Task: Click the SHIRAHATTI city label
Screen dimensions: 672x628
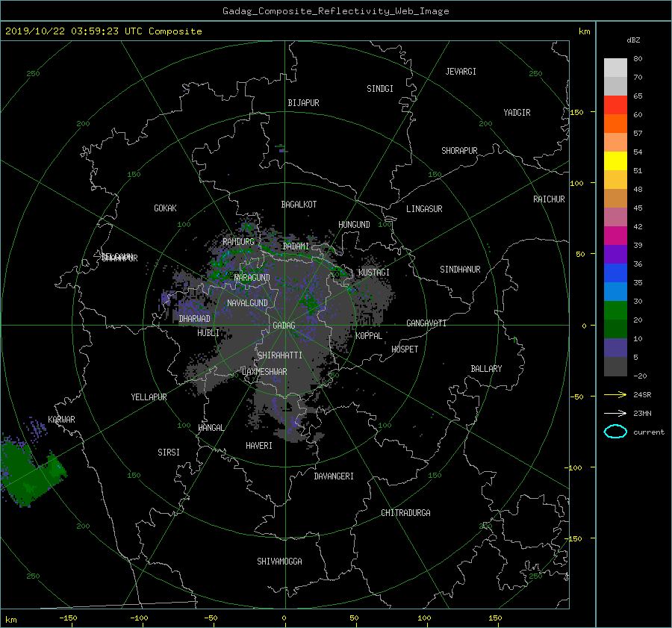Action: [x=280, y=355]
